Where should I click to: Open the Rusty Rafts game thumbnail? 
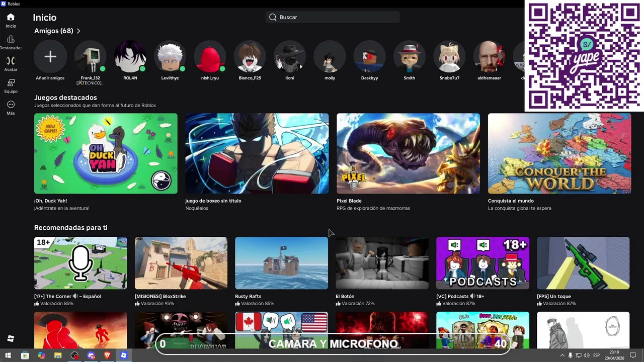[x=281, y=263]
